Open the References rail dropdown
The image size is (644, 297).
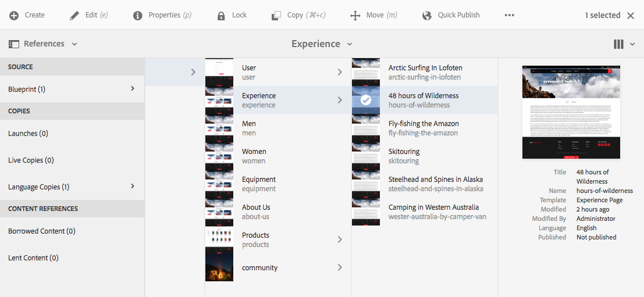[x=44, y=44]
